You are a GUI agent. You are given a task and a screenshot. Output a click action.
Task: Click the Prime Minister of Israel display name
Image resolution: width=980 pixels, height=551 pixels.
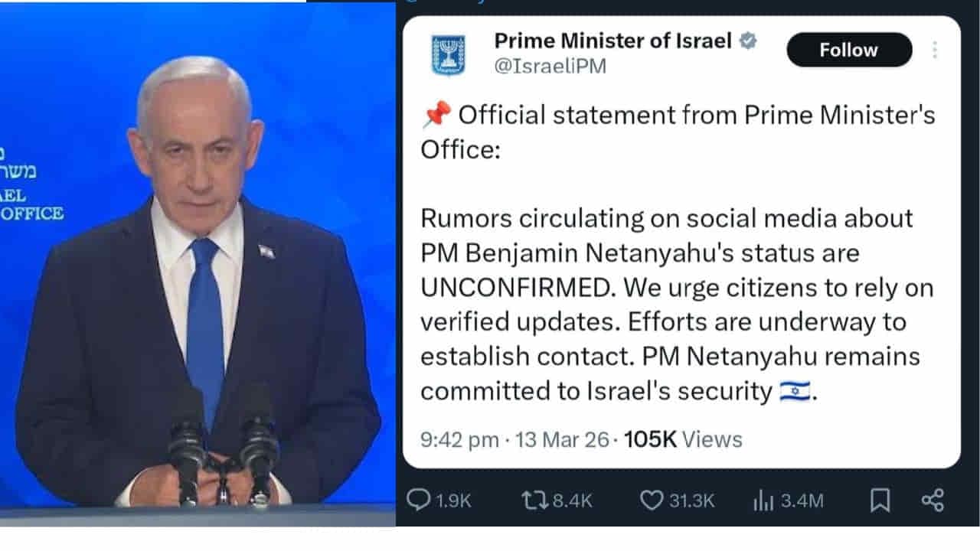click(612, 41)
